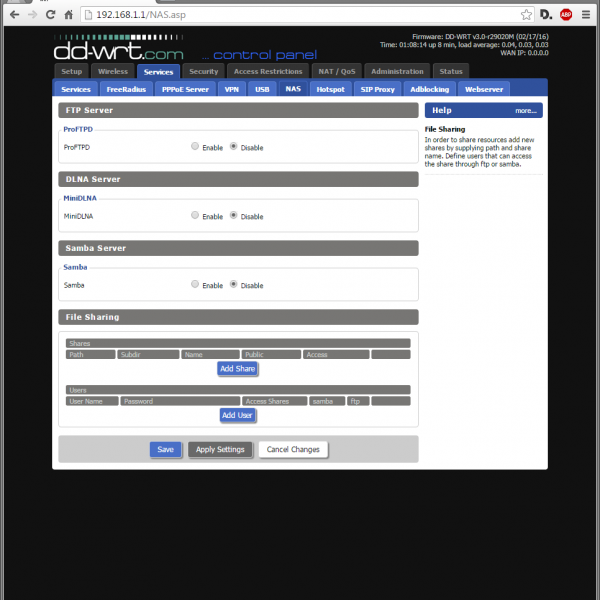Viewport: 600px width, 600px height.
Task: Click the Add User button
Action: [237, 415]
